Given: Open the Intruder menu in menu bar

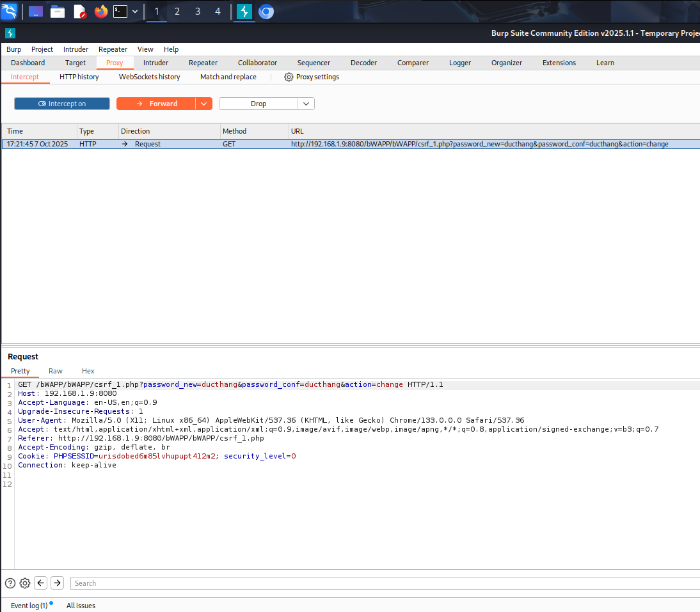Looking at the screenshot, I should (x=76, y=49).
